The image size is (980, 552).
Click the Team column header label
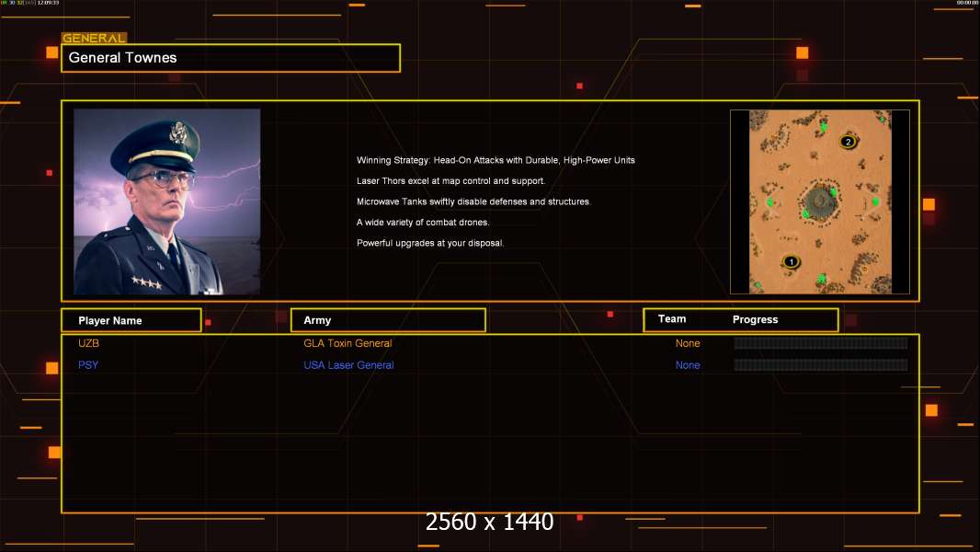[x=672, y=319]
